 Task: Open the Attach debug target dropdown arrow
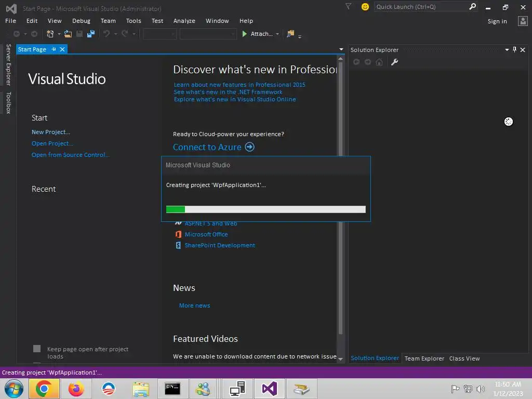pyautogui.click(x=277, y=34)
